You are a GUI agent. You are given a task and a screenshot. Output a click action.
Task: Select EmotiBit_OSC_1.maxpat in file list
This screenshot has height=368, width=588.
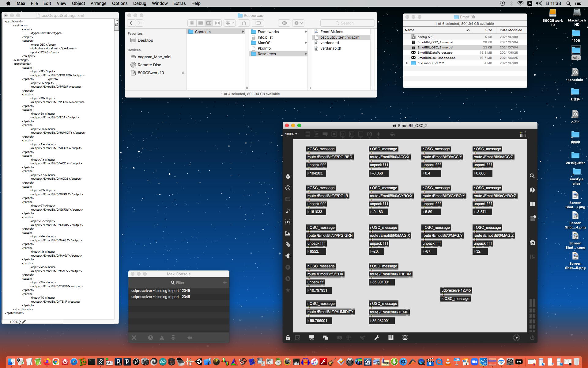435,42
